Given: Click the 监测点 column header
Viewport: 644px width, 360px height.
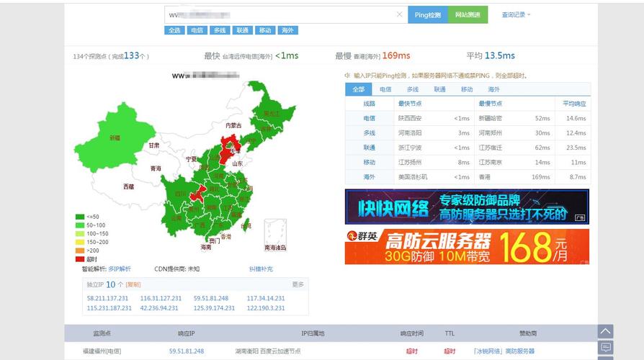Looking at the screenshot, I should [x=102, y=333].
